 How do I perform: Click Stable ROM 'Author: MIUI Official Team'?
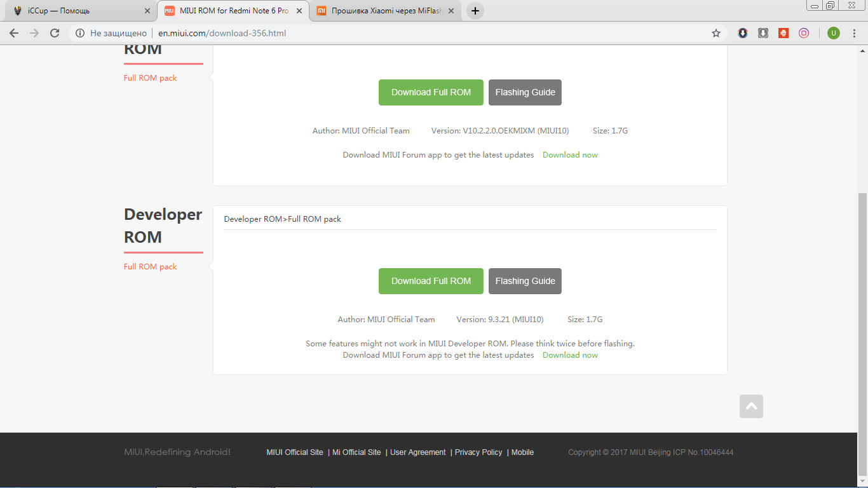coord(361,131)
